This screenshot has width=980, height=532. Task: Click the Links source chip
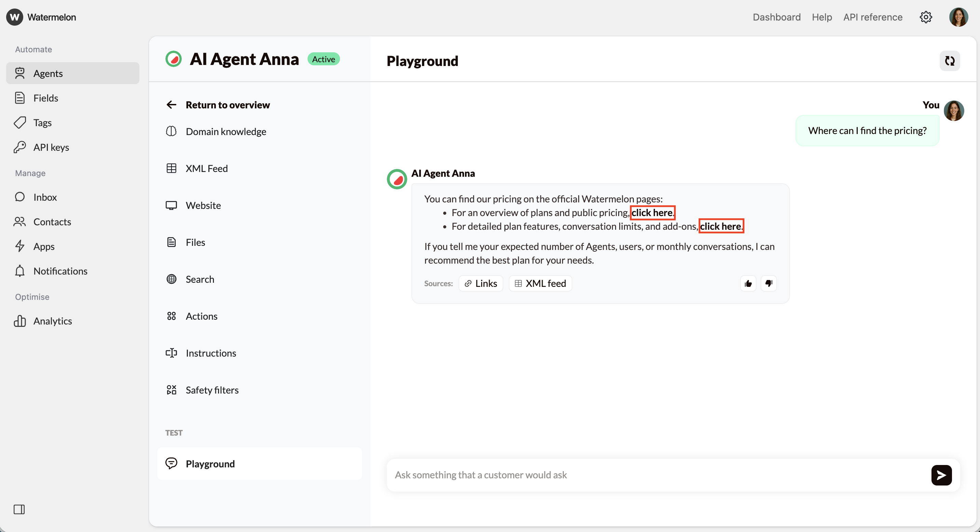click(481, 283)
